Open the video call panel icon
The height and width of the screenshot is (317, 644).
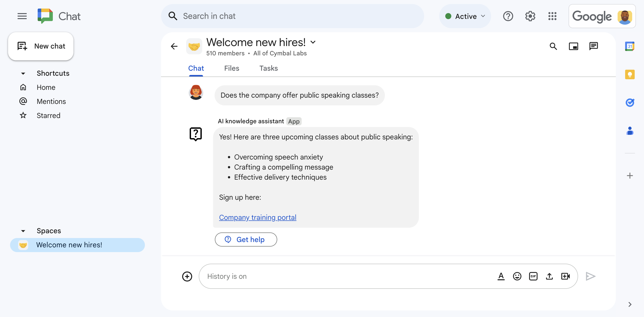coord(574,46)
